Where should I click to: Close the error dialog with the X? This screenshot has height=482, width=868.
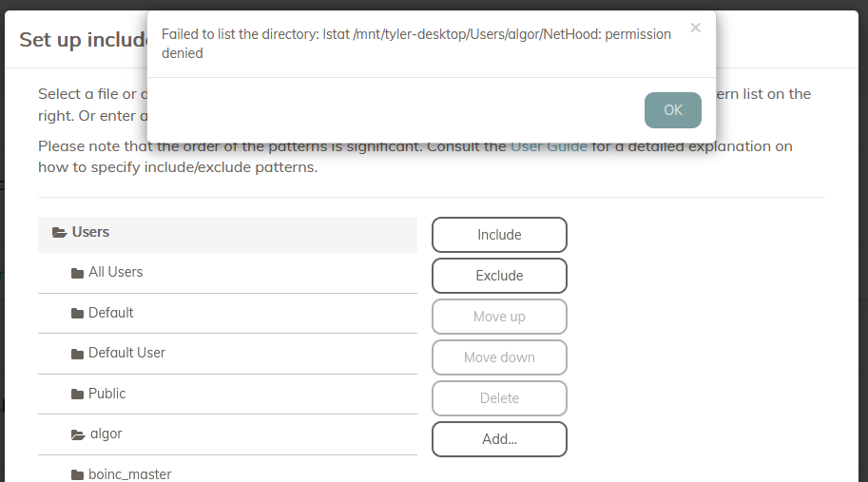tap(695, 28)
